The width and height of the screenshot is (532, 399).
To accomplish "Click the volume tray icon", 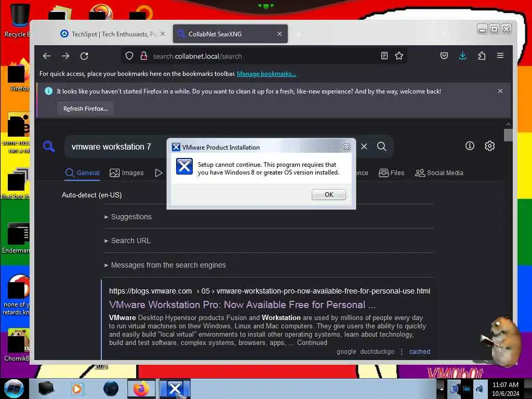I will coord(479,389).
